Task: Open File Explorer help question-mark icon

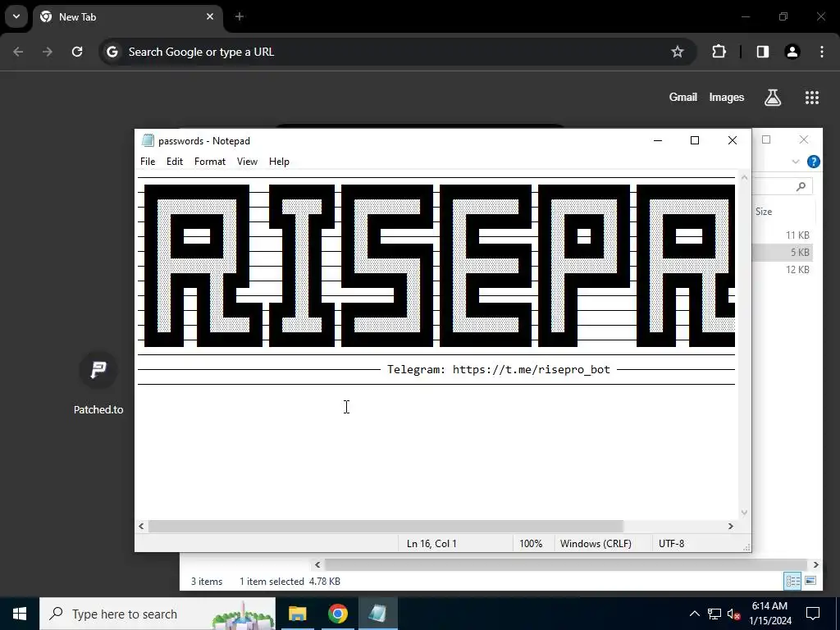Action: tap(813, 162)
